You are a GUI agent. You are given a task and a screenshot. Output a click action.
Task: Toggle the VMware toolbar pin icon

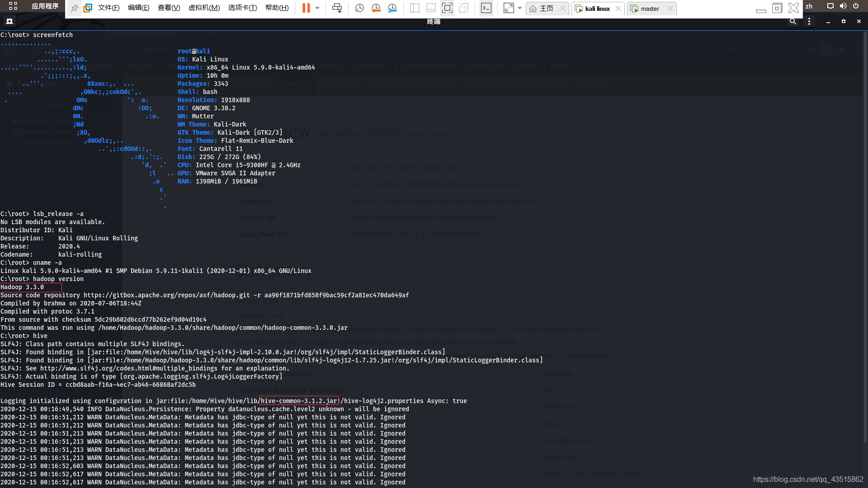(x=74, y=8)
